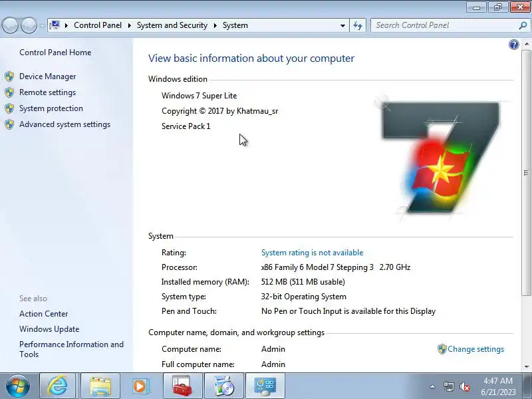The height and width of the screenshot is (399, 532).
Task: Click the Change settings shield icon
Action: coord(442,349)
